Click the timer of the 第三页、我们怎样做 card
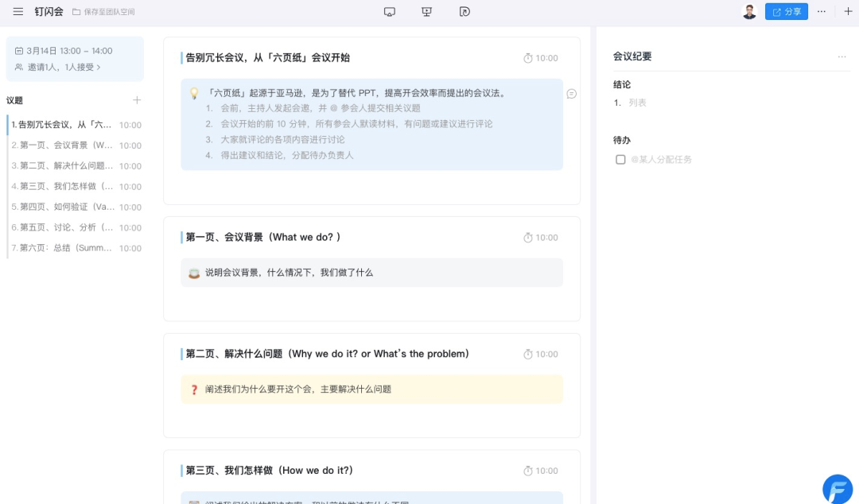Screen dimensions: 859x504 [541, 471]
